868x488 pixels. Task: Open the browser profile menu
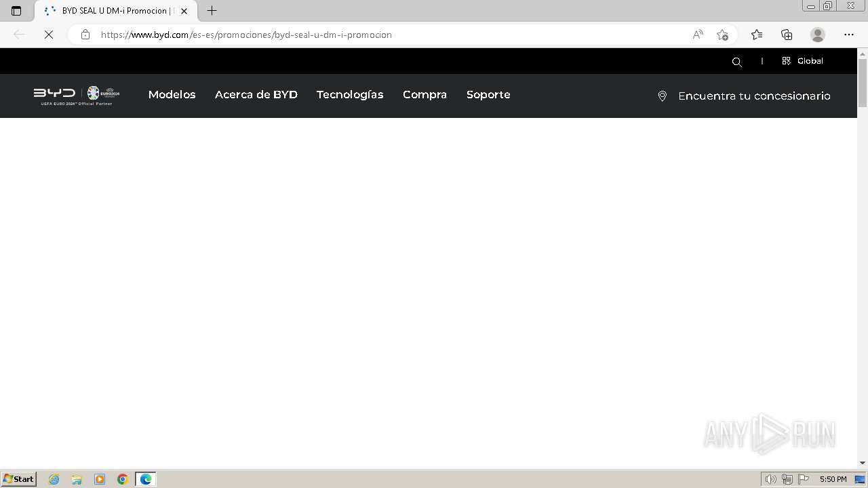(818, 35)
